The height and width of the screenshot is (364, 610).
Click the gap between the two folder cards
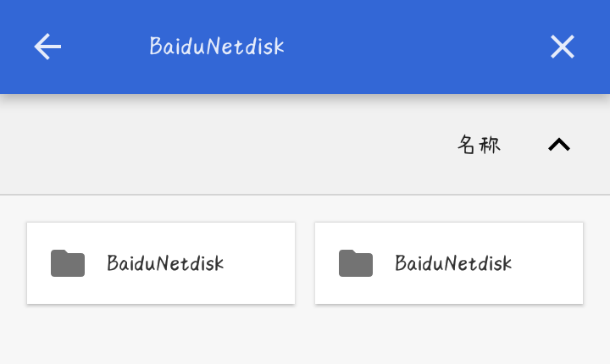[305, 263]
